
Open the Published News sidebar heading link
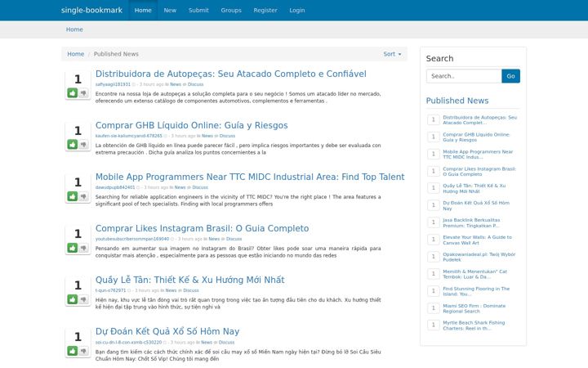pos(457,101)
